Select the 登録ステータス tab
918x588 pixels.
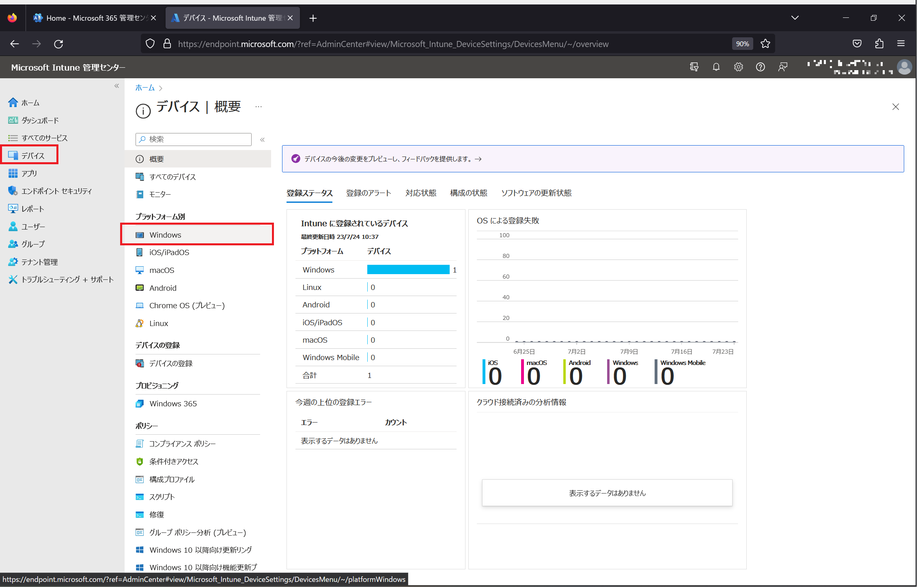[x=310, y=193]
